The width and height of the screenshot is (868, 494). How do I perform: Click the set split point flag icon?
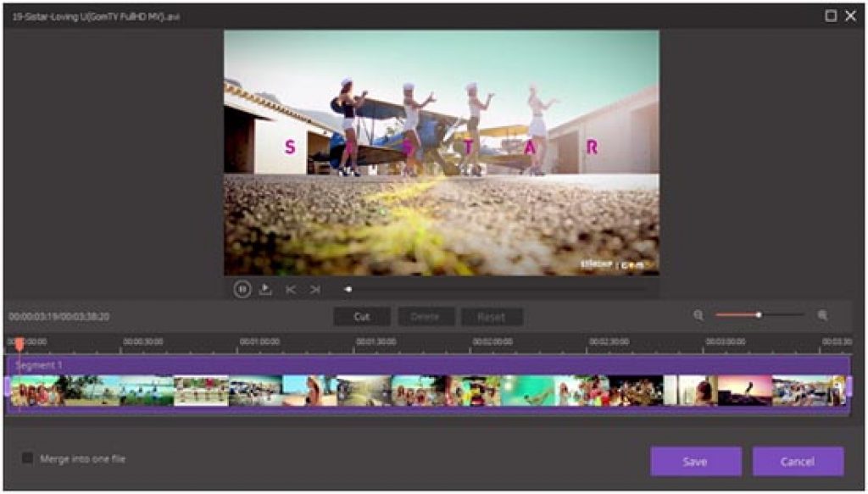tap(265, 288)
